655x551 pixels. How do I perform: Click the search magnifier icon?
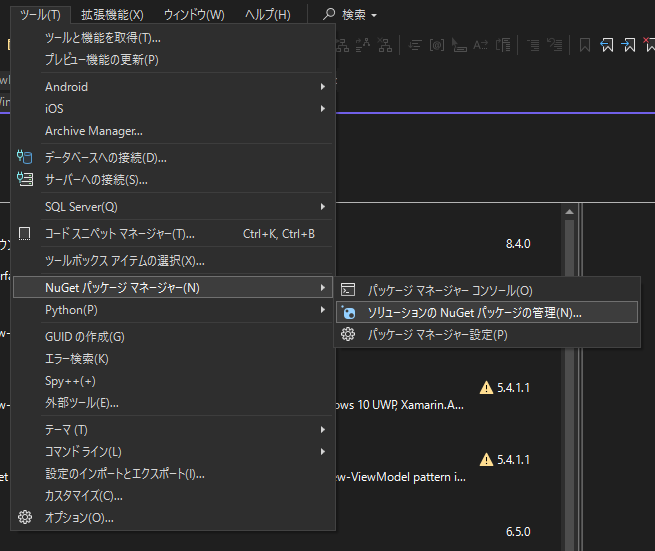329,14
